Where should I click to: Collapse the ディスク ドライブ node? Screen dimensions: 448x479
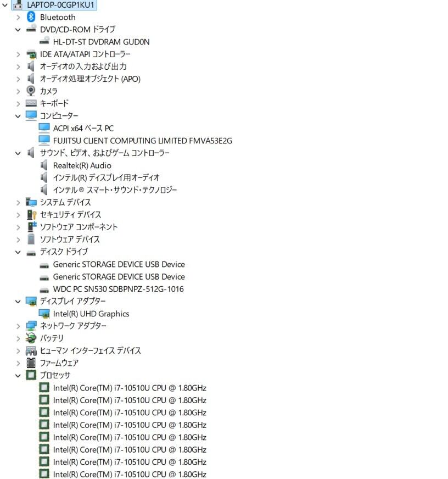18,252
